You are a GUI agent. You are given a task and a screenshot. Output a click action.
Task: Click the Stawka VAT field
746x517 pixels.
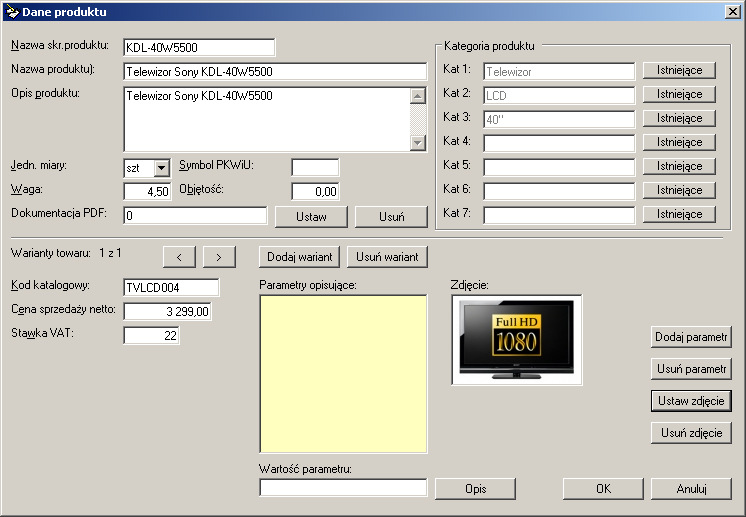point(151,335)
